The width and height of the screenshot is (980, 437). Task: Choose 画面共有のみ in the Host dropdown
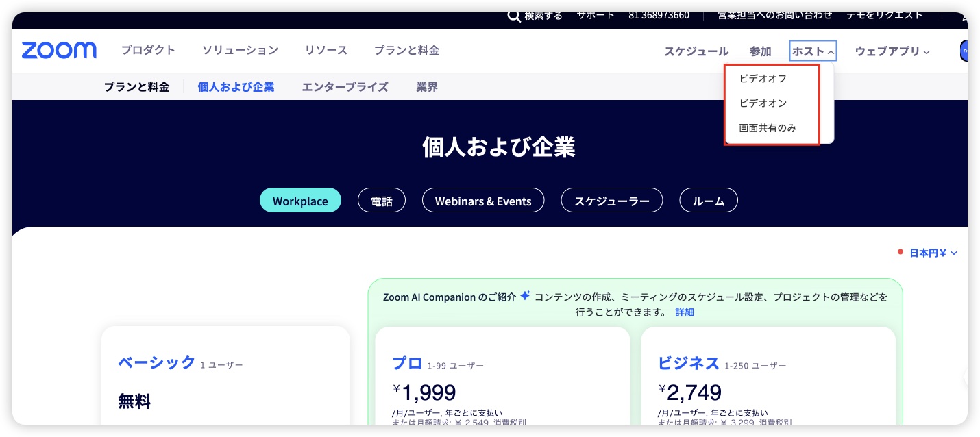(x=768, y=127)
